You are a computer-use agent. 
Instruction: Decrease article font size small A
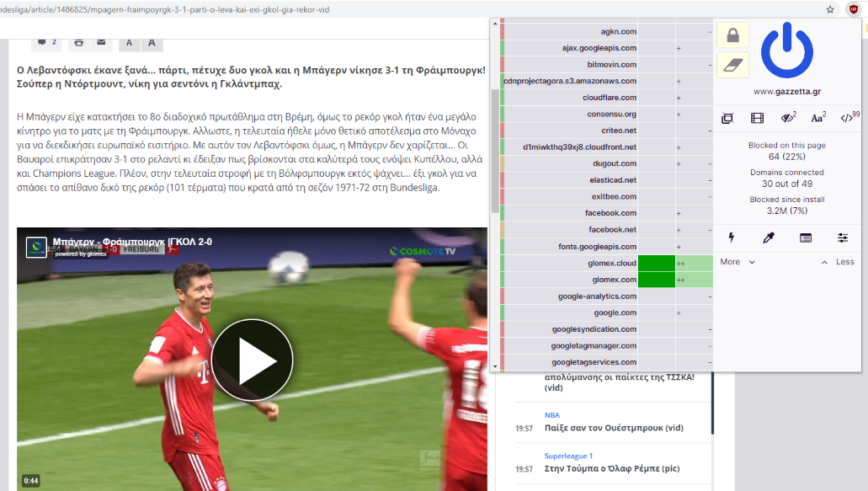(129, 43)
